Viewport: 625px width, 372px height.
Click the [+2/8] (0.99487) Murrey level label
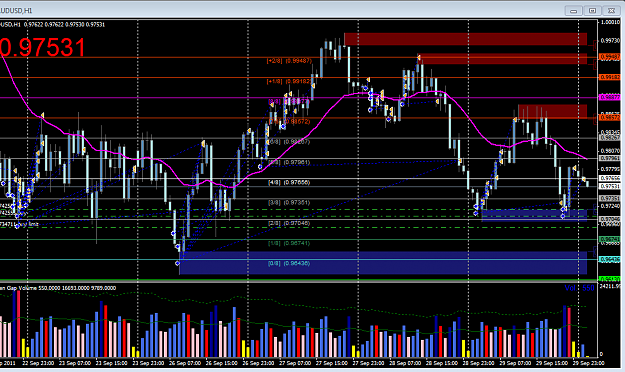[x=289, y=61]
